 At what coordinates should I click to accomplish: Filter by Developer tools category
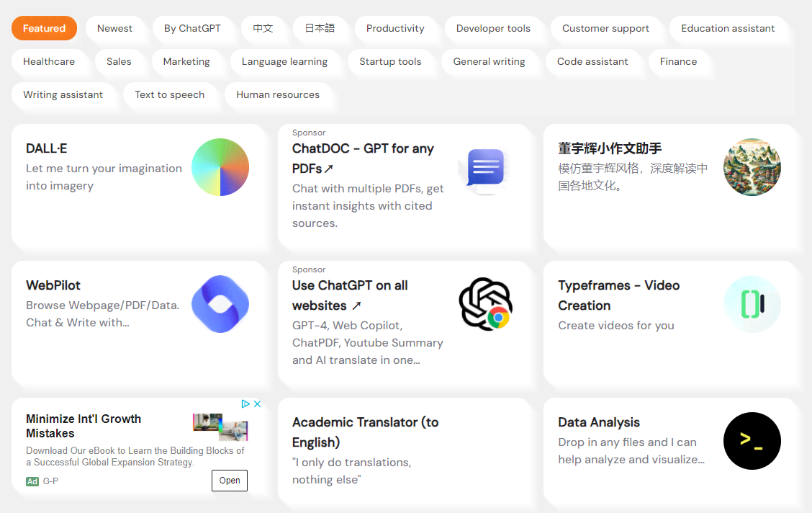point(493,28)
